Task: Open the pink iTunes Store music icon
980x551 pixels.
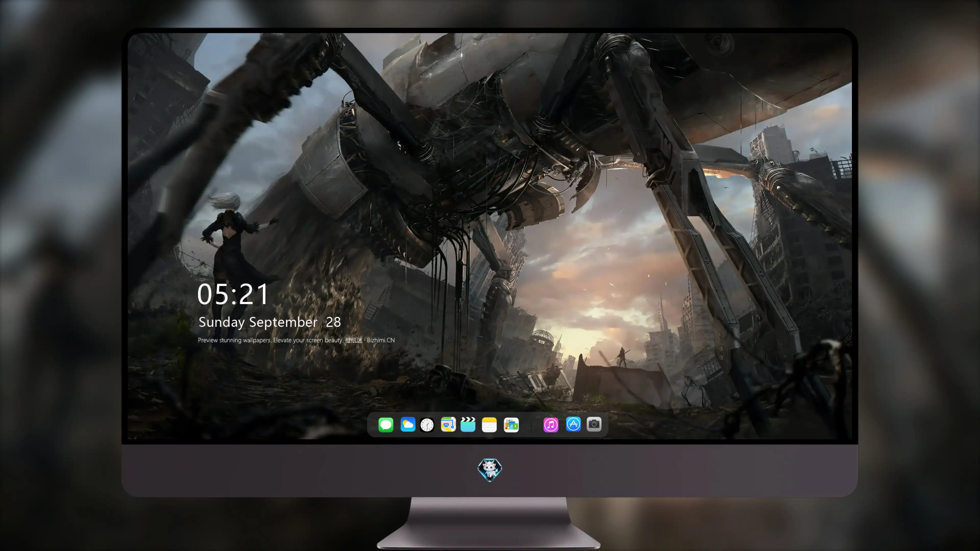Action: [x=551, y=425]
